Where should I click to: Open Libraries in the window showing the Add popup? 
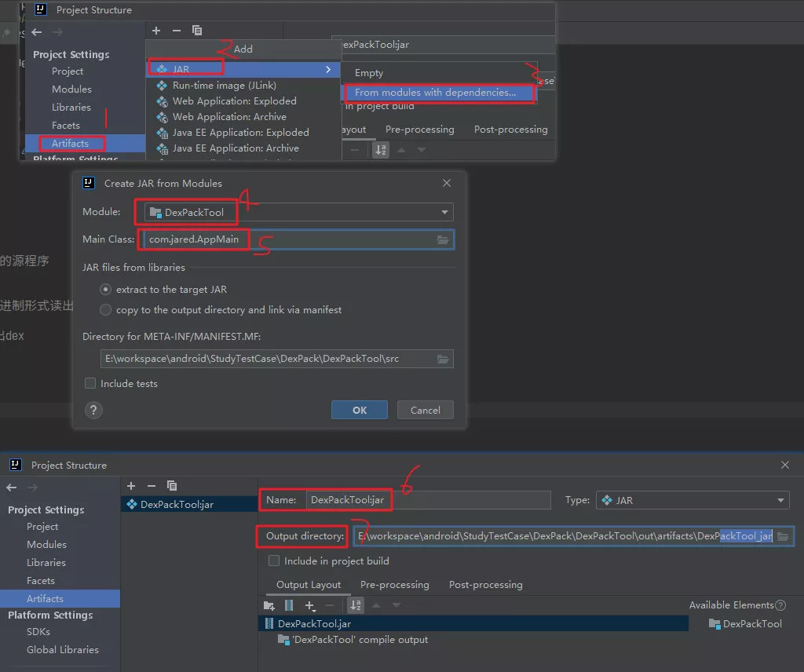[71, 107]
